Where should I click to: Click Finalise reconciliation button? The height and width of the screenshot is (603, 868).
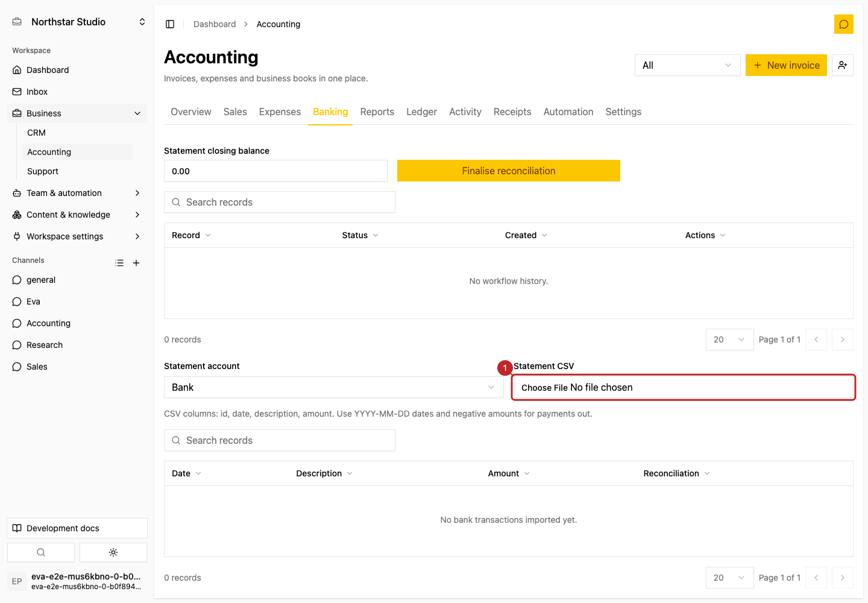click(x=509, y=171)
